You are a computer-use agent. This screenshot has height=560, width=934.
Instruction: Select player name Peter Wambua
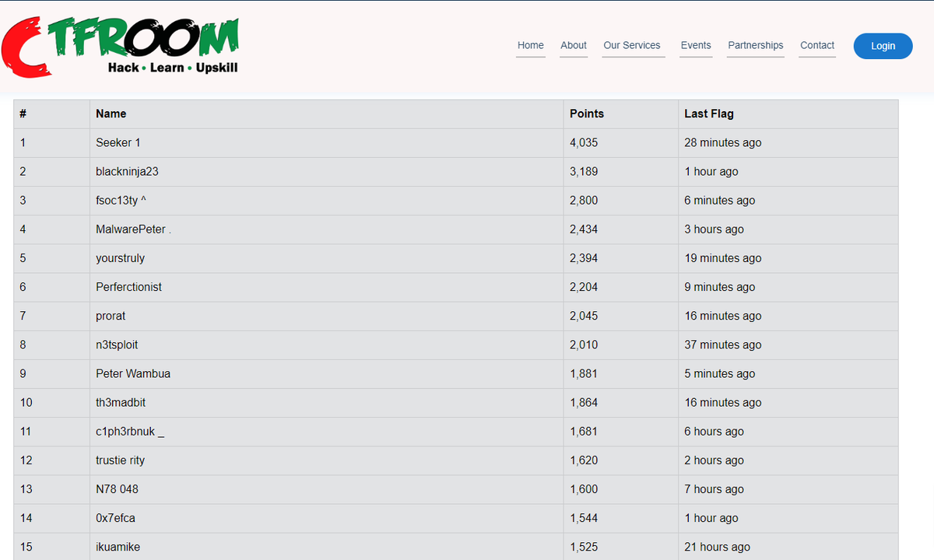133,373
